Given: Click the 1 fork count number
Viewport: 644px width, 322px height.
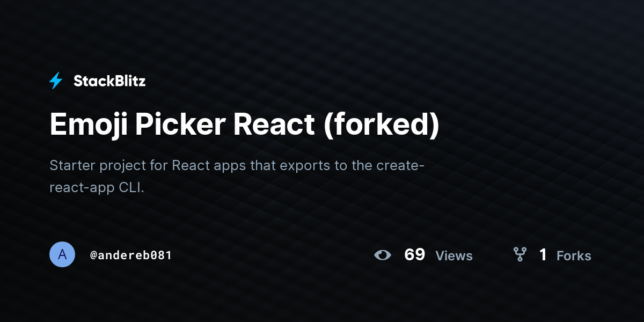Looking at the screenshot, I should (x=543, y=254).
